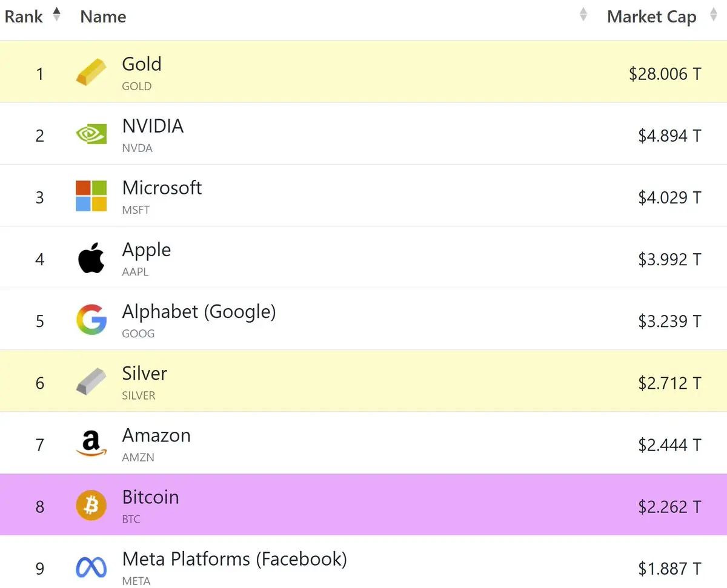
Task: Click the Meta infinity logo
Action: [x=91, y=567]
